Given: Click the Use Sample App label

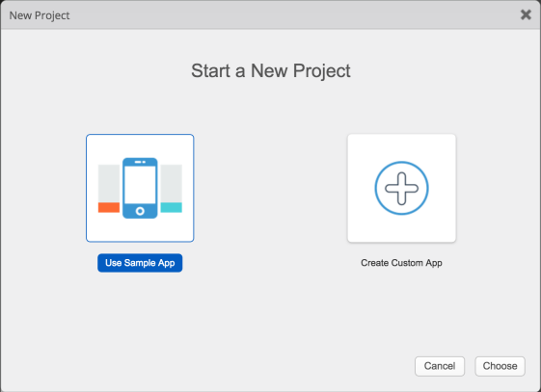Looking at the screenshot, I should 140,263.
